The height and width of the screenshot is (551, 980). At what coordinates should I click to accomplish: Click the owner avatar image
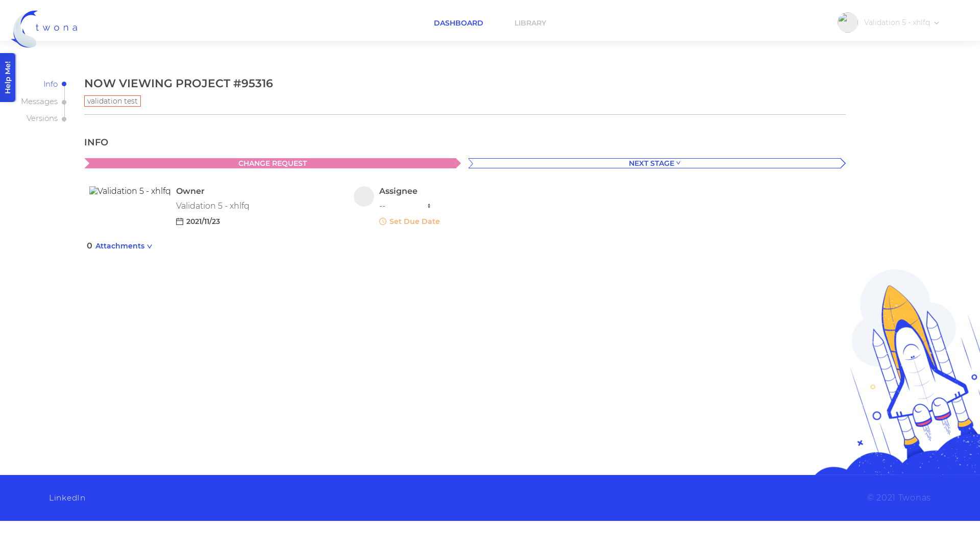[x=130, y=191]
